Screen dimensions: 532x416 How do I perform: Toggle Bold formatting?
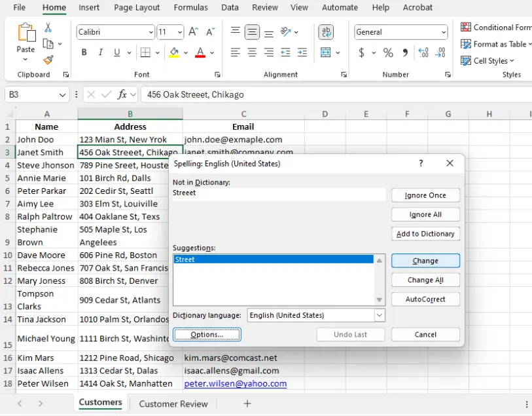84,52
